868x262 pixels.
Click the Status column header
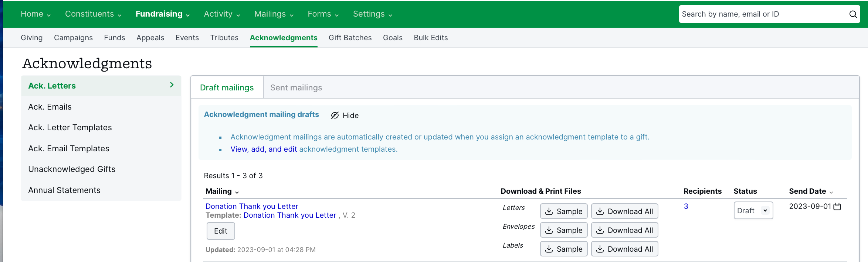pos(745,191)
